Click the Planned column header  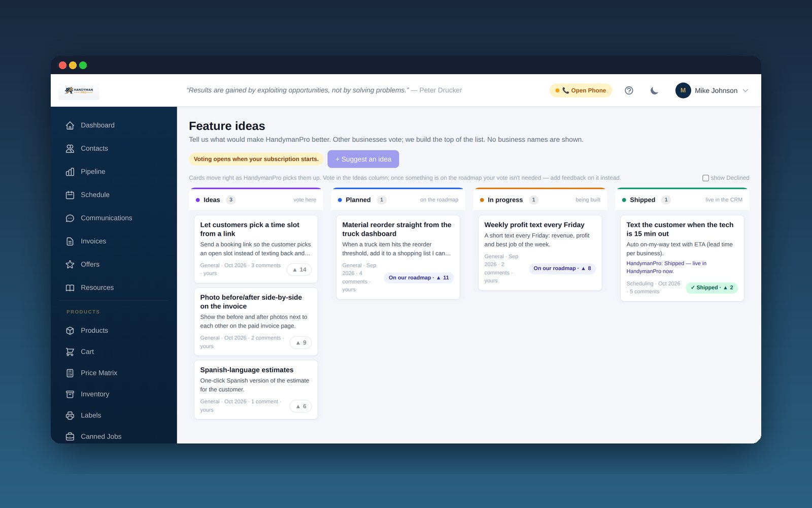[x=398, y=200]
